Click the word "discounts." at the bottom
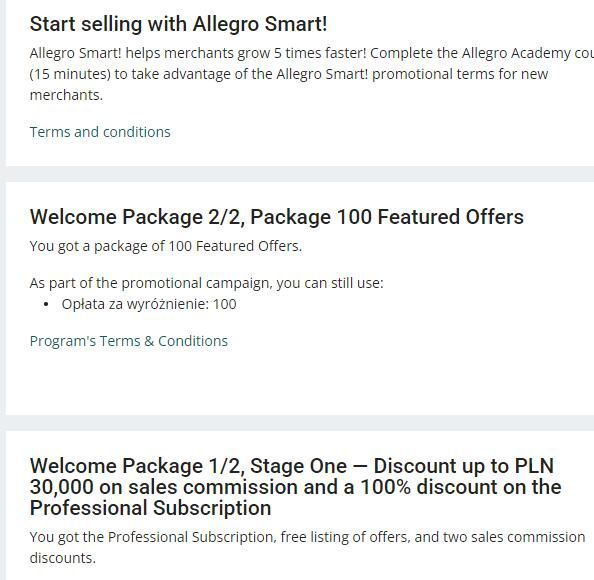The width and height of the screenshot is (594, 580). [x=63, y=558]
